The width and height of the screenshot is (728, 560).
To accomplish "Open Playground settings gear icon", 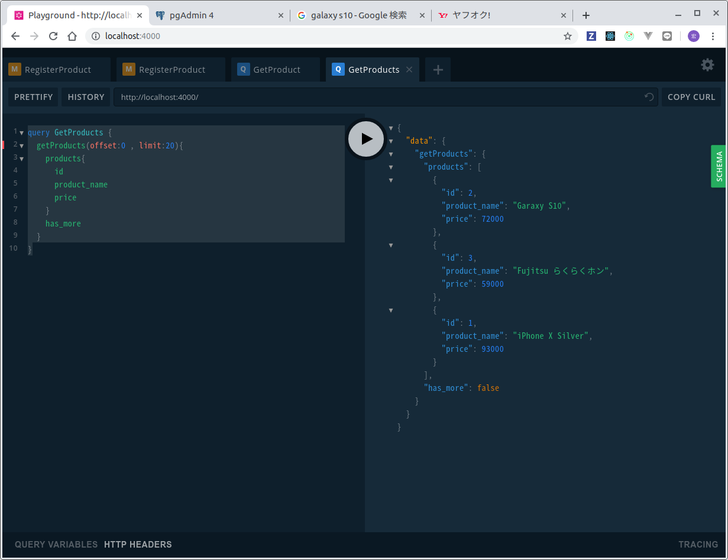I will 707,65.
